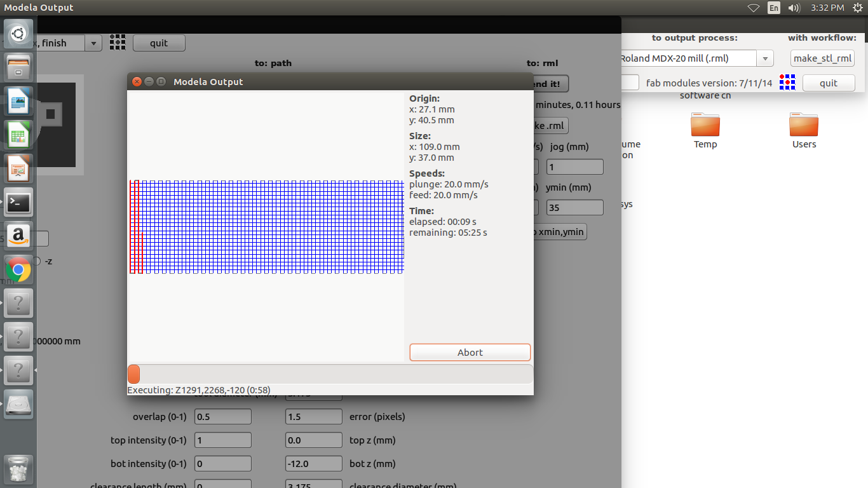Open the Terminal from the launcher
The image size is (868, 488).
tap(18, 203)
